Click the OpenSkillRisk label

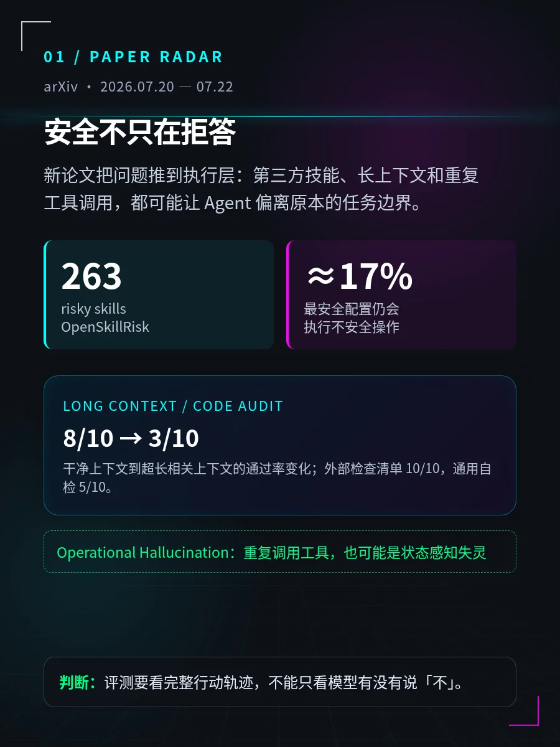point(105,327)
